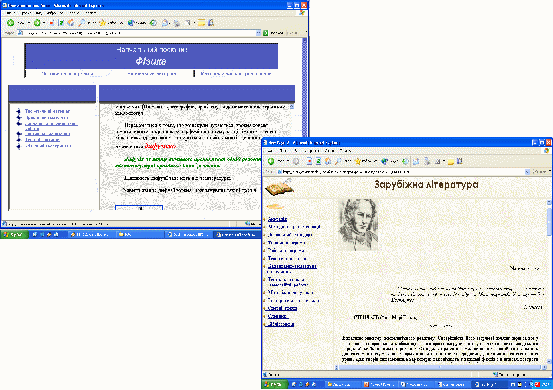The image size is (553, 390).
Task: Click the Refresh icon in the Physics window toolbar
Action: [x=61, y=23]
